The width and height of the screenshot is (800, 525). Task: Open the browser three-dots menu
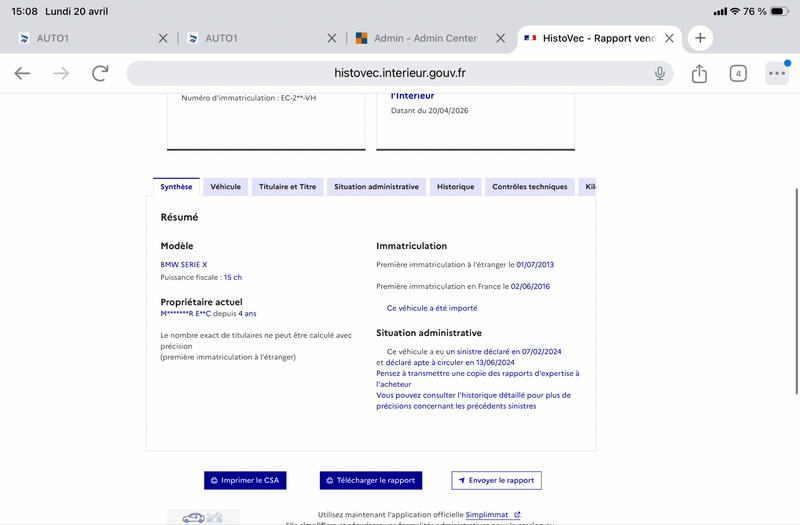(x=777, y=73)
